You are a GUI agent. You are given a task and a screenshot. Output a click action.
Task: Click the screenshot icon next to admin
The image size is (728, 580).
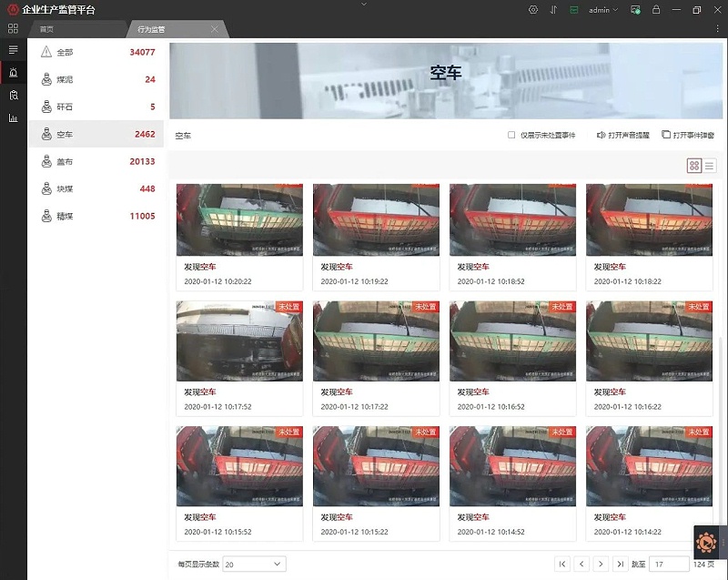pos(635,10)
